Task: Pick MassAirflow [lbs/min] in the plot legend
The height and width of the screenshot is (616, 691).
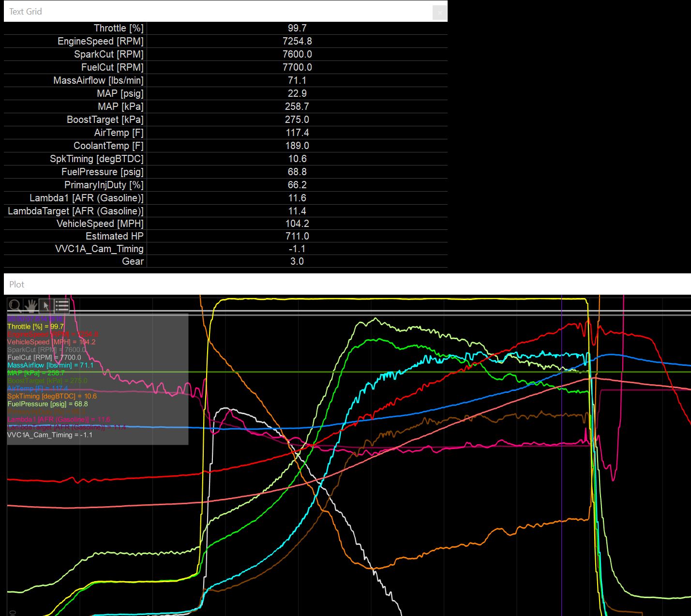Action: point(50,365)
